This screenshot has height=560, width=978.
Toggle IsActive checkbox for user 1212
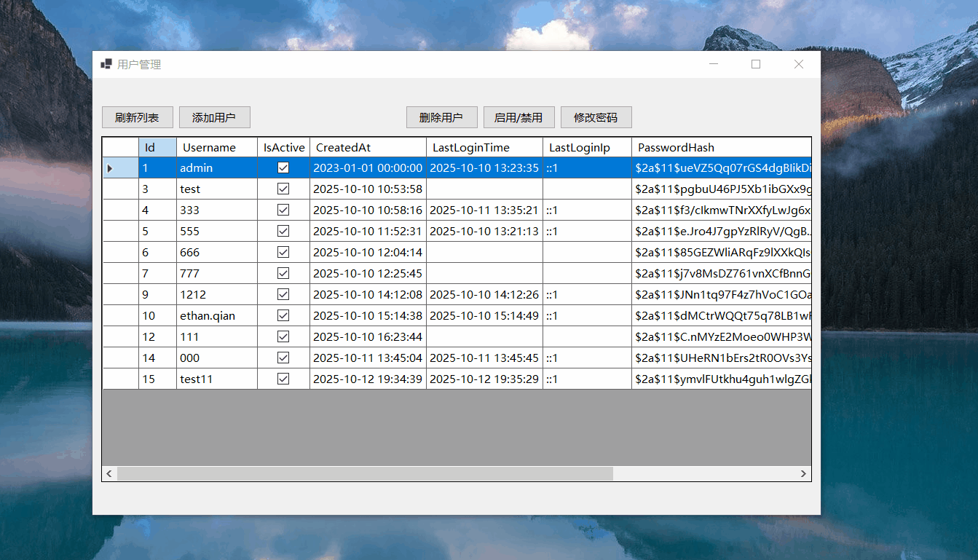283,294
